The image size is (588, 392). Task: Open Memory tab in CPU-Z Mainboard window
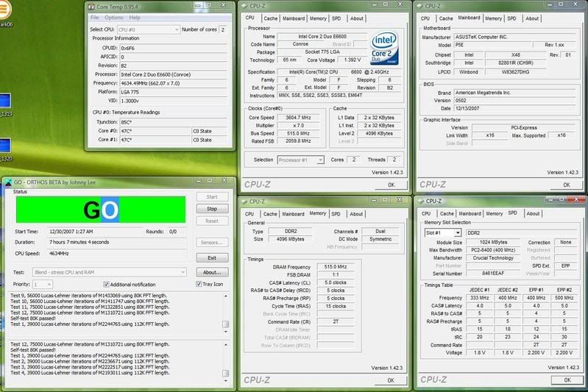(x=493, y=18)
